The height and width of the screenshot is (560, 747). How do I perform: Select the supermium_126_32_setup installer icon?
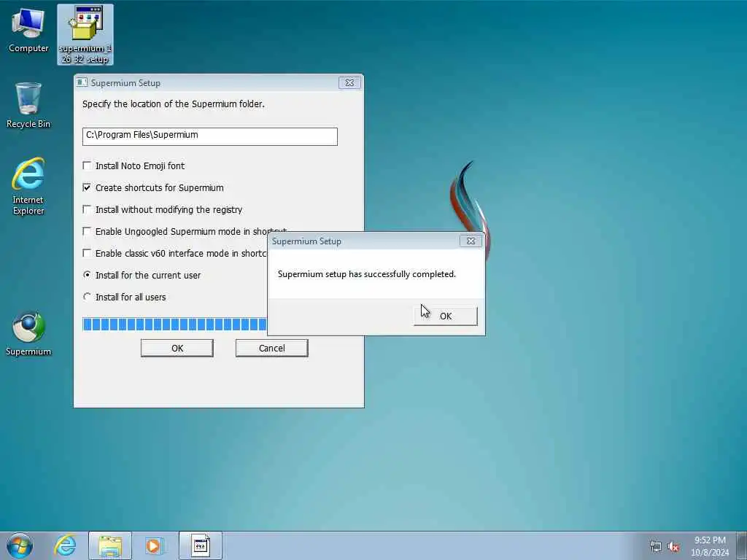pos(85,35)
